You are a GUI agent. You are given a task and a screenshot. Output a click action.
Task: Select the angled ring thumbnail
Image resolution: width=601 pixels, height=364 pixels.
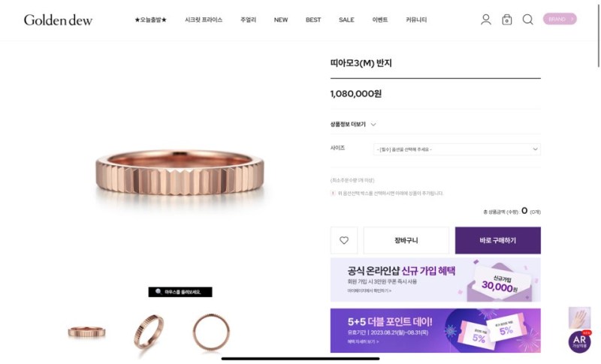point(149,332)
